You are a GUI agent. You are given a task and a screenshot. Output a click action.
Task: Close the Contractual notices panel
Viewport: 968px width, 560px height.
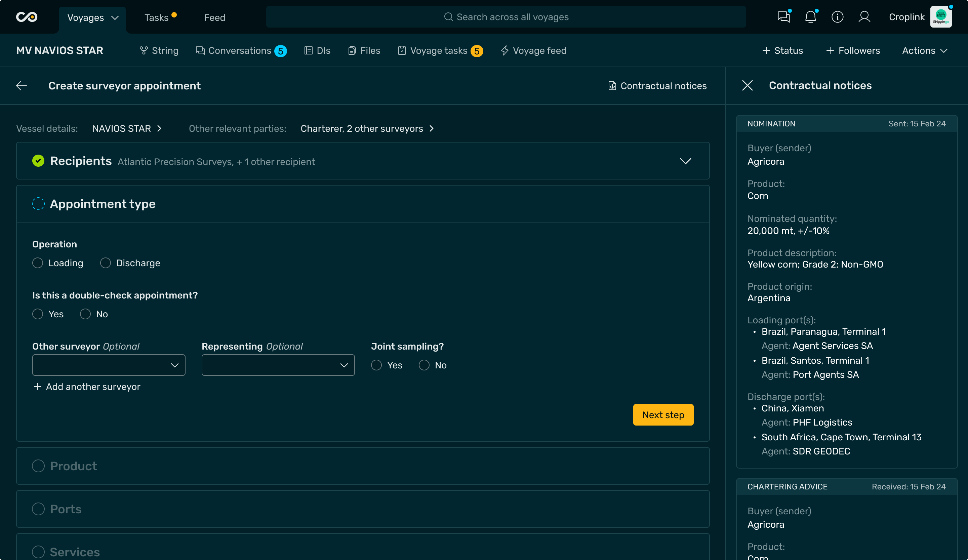point(747,85)
